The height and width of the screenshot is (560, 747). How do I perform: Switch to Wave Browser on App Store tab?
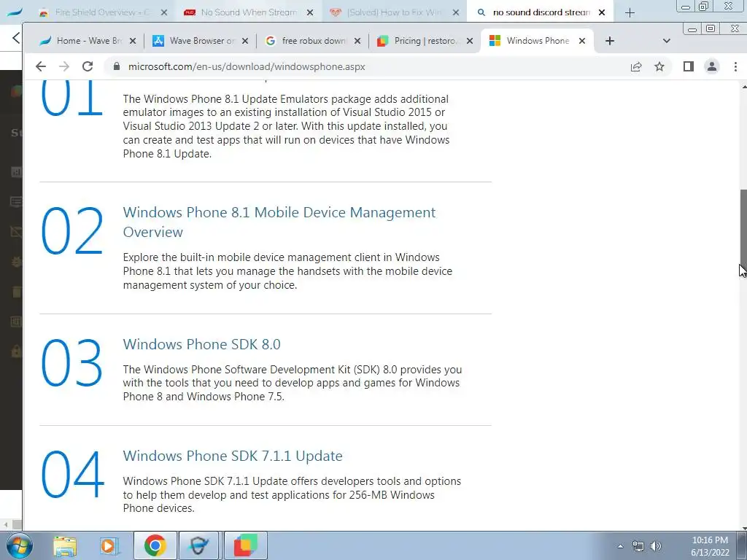click(x=194, y=41)
